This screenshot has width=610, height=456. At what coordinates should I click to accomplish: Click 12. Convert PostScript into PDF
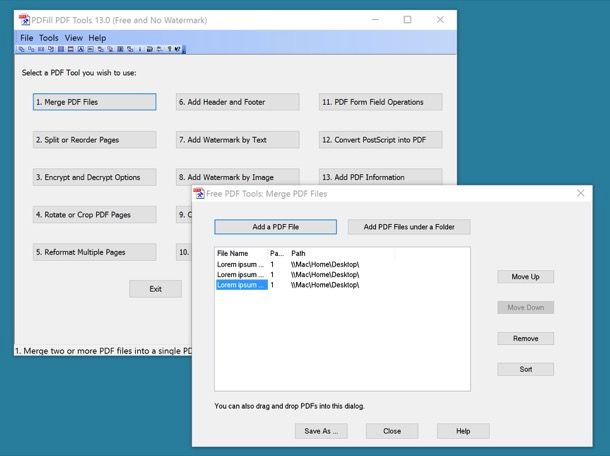click(380, 140)
